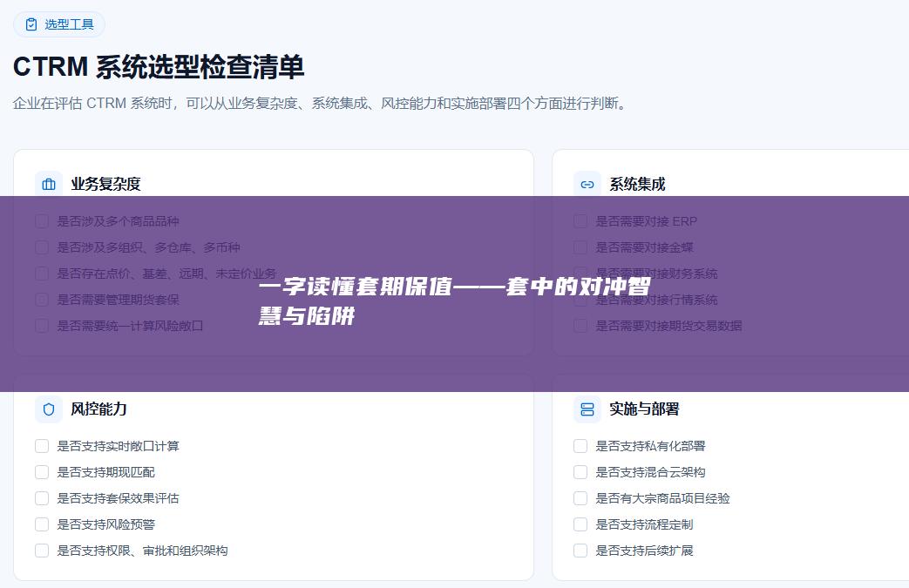
Task: Click the 实施与部署 card title
Action: 644,409
